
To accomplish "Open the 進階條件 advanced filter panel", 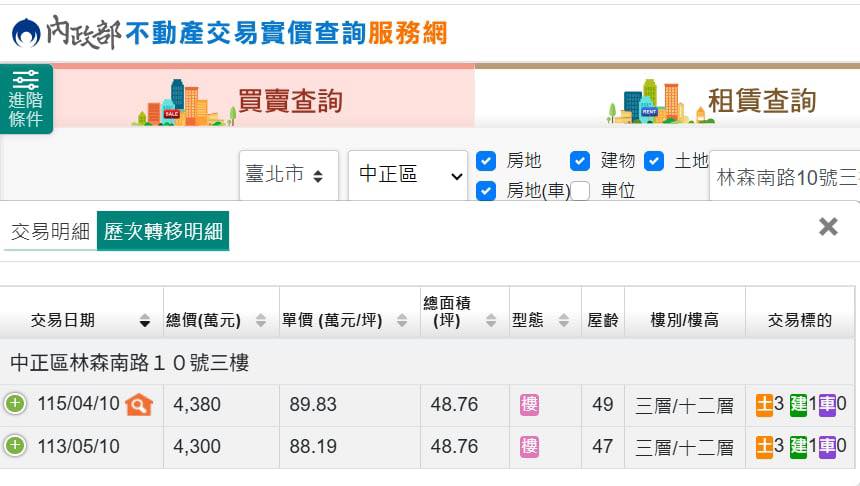I will (26, 99).
